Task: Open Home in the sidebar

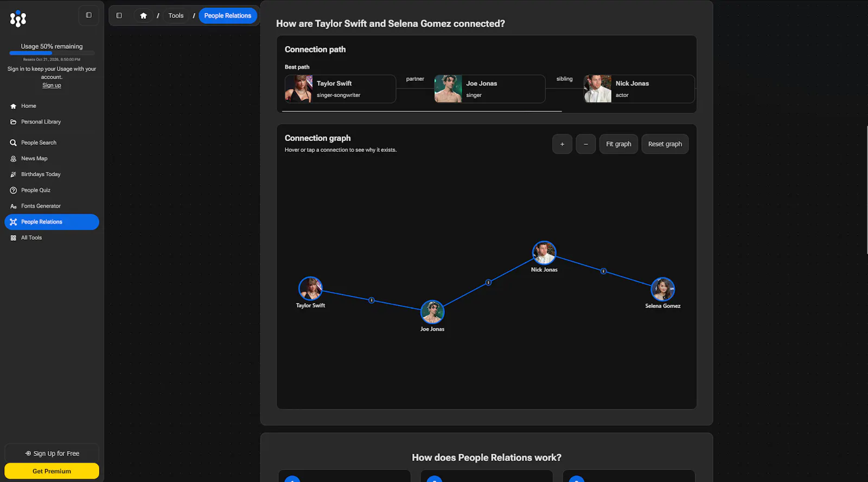Action: tap(52, 106)
